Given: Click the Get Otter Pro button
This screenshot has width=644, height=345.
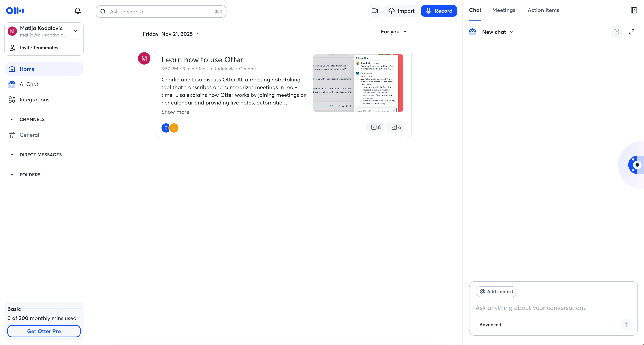Looking at the screenshot, I should (44, 331).
